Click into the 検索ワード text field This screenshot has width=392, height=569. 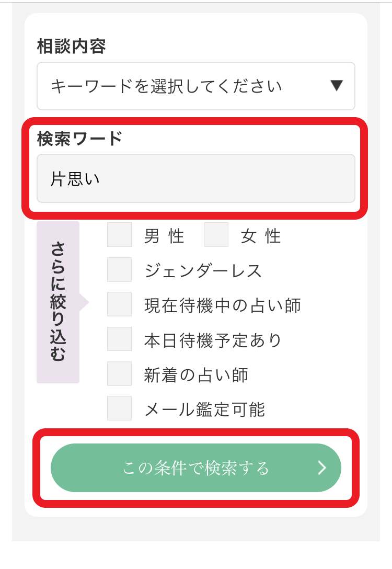click(x=195, y=178)
